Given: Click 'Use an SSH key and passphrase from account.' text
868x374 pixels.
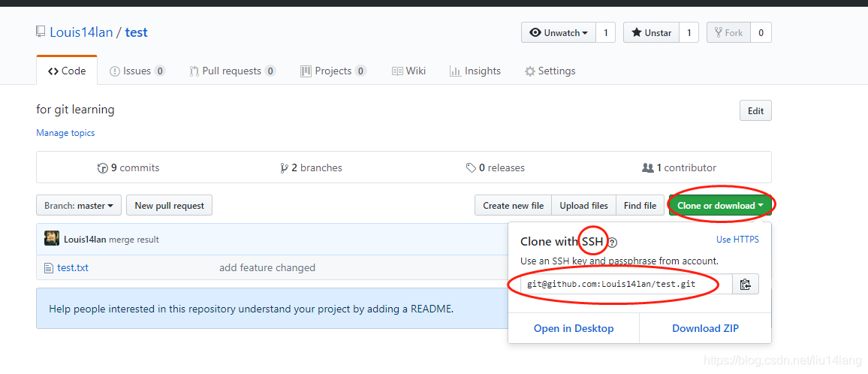Looking at the screenshot, I should (619, 261).
